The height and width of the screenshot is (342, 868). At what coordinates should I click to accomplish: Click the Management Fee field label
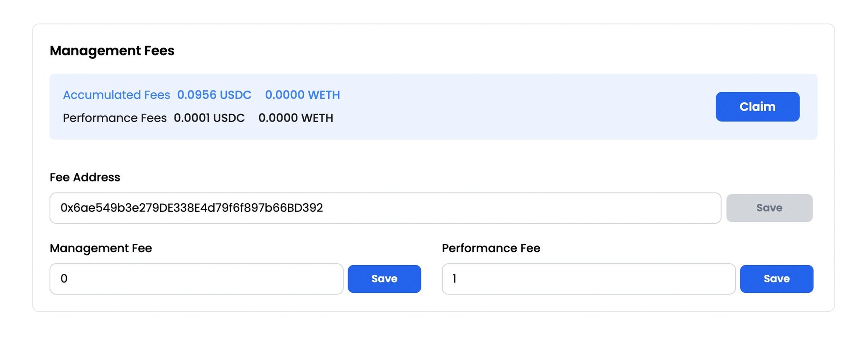pos(100,248)
